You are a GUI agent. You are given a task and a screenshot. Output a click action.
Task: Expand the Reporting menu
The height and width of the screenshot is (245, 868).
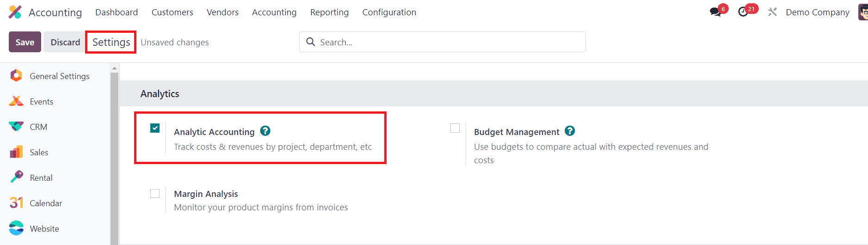pyautogui.click(x=329, y=12)
